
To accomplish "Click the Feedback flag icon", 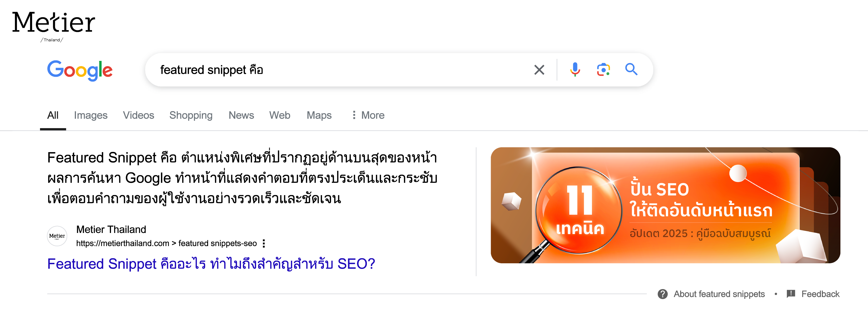I will [790, 294].
